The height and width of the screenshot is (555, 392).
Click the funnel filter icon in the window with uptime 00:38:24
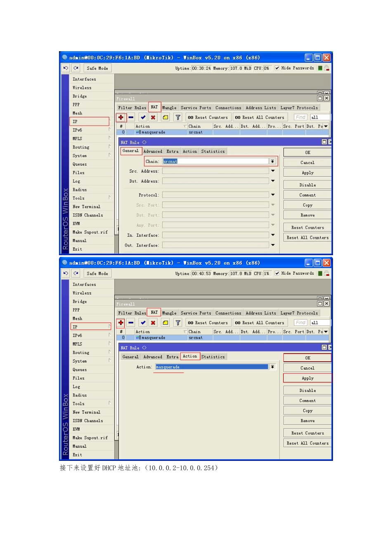pyautogui.click(x=178, y=117)
